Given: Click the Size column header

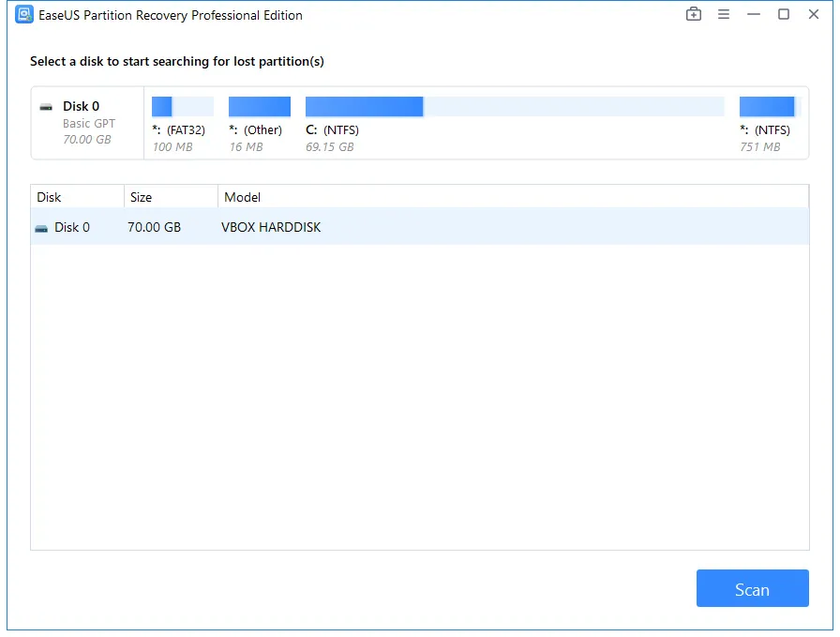Looking at the screenshot, I should (x=171, y=197).
